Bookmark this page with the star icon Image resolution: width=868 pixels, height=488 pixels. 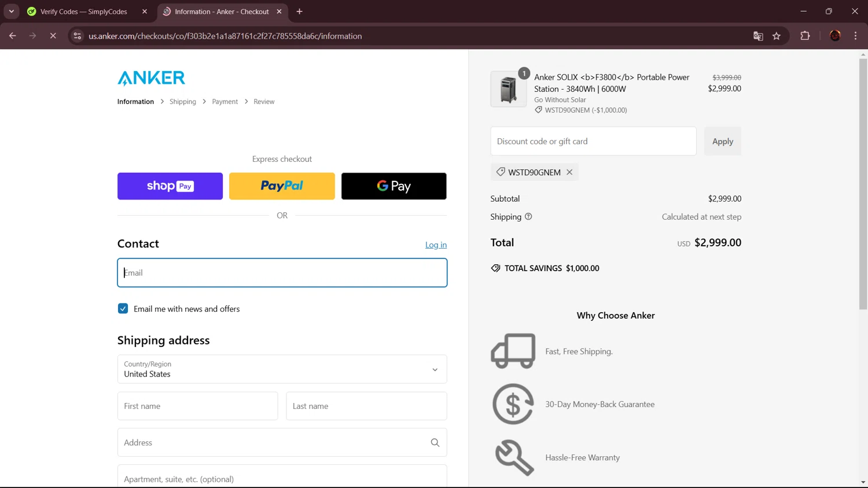pos(777,36)
